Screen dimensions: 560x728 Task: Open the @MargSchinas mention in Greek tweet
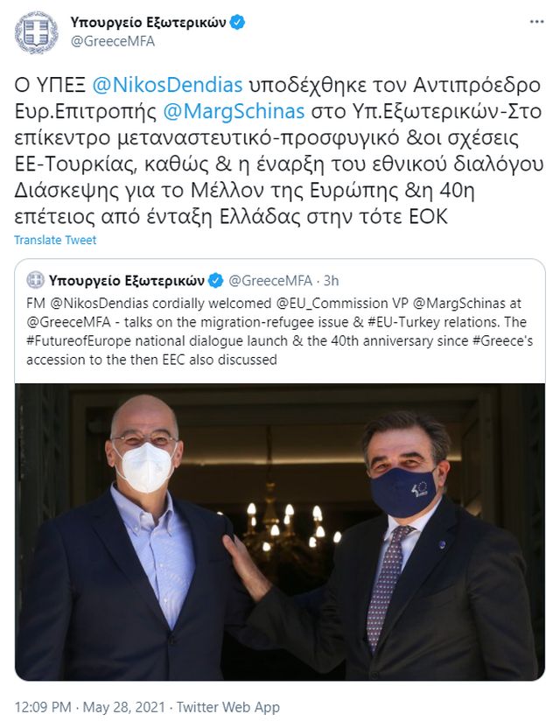[x=234, y=111]
